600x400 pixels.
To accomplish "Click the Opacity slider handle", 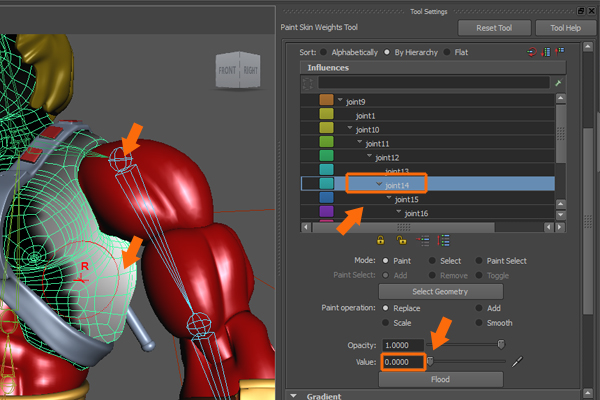I will [x=502, y=344].
